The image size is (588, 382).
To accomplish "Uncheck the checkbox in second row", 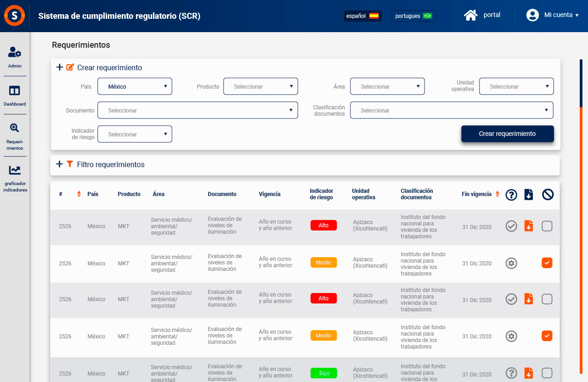I will (547, 263).
